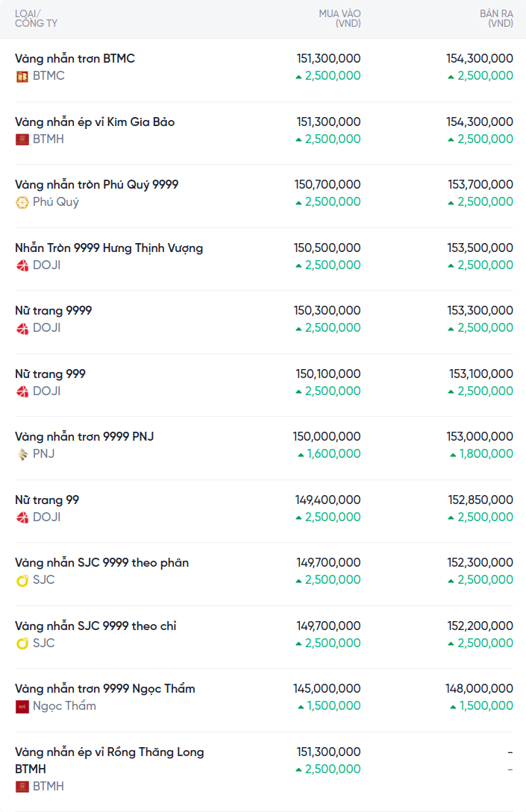
Task: Click the LOẠI/CÔNG TY column header
Action: 36,19
